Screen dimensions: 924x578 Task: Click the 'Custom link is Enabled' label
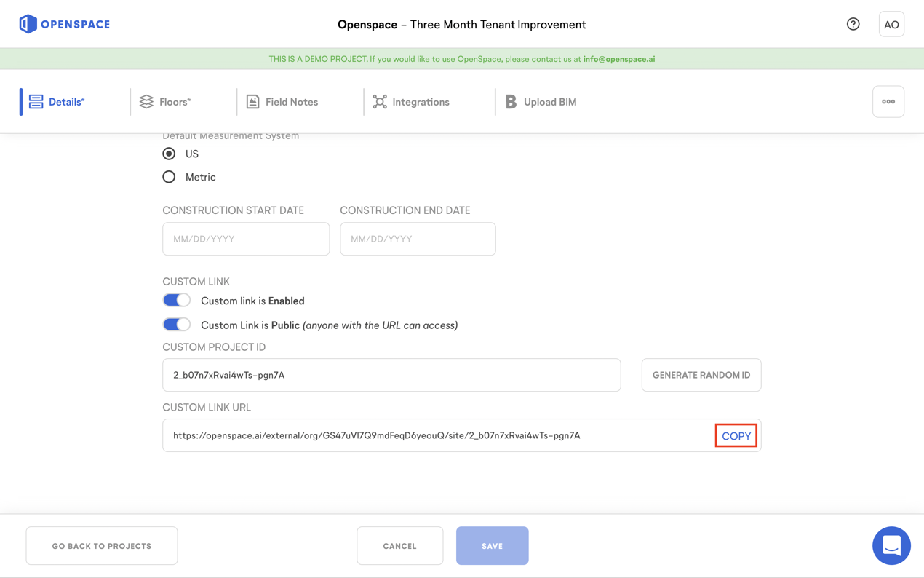coord(252,301)
